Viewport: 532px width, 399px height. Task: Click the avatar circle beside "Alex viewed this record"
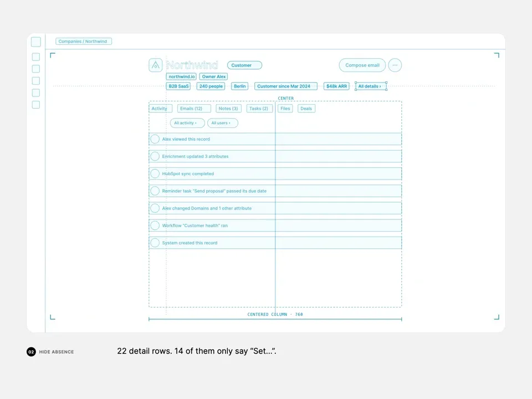coord(155,139)
